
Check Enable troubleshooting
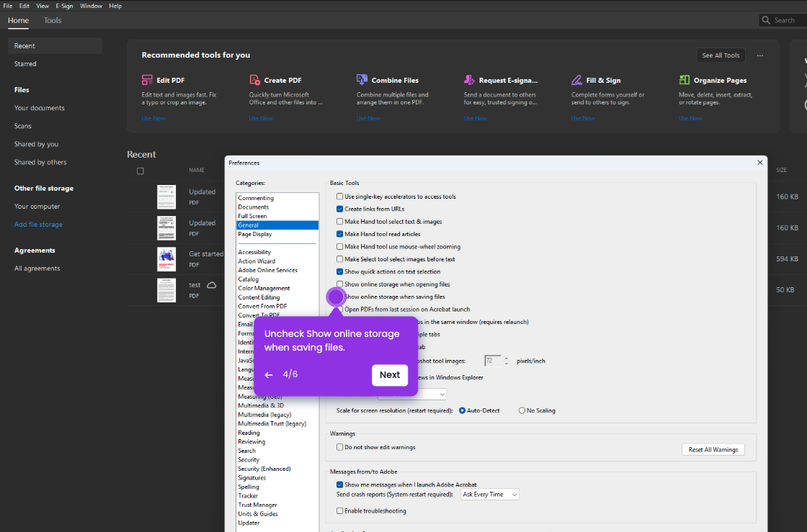339,511
